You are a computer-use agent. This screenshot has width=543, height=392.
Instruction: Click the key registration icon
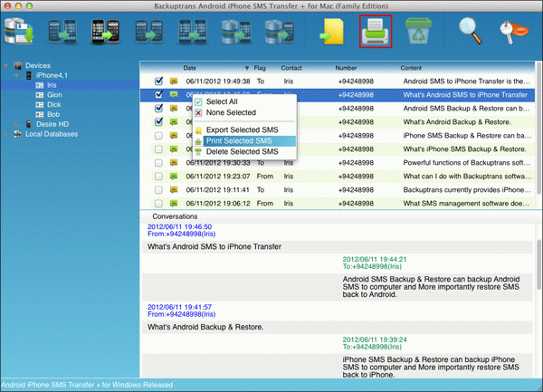point(514,32)
